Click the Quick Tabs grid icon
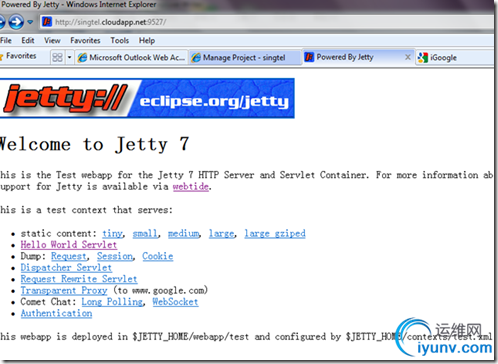The width and height of the screenshot is (498, 364). (x=57, y=57)
